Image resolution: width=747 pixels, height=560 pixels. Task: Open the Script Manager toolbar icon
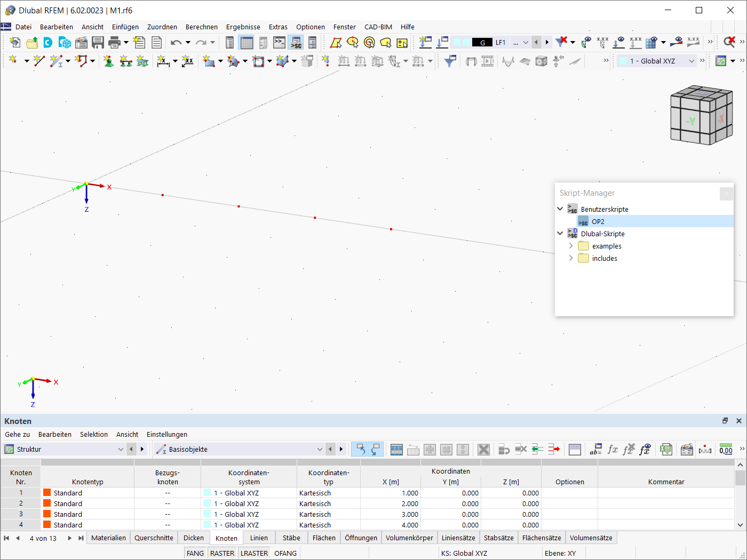pyautogui.click(x=295, y=42)
